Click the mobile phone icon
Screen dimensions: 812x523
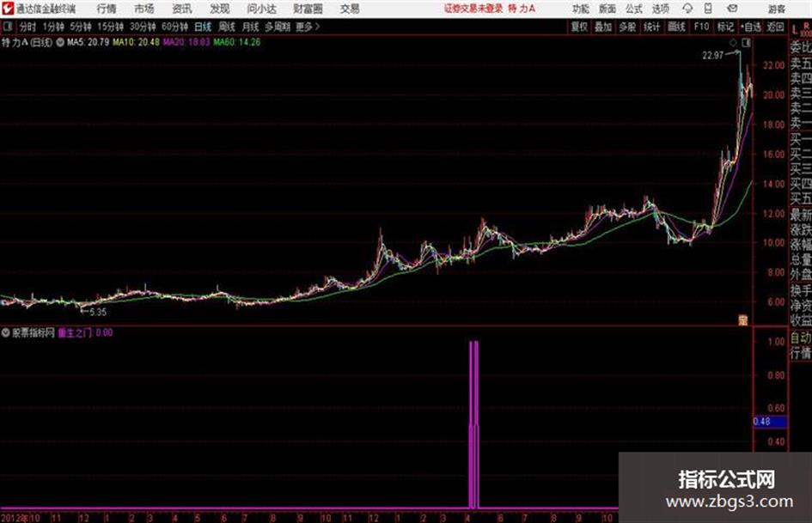(708, 9)
